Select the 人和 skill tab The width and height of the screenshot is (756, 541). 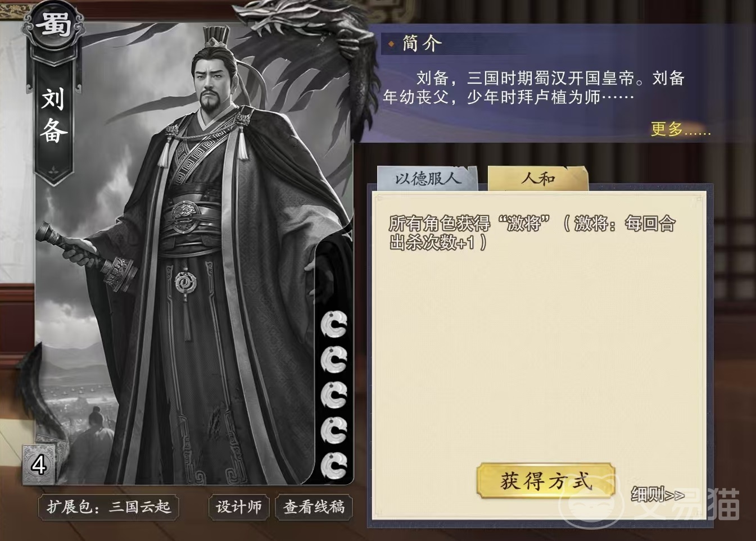(538, 178)
